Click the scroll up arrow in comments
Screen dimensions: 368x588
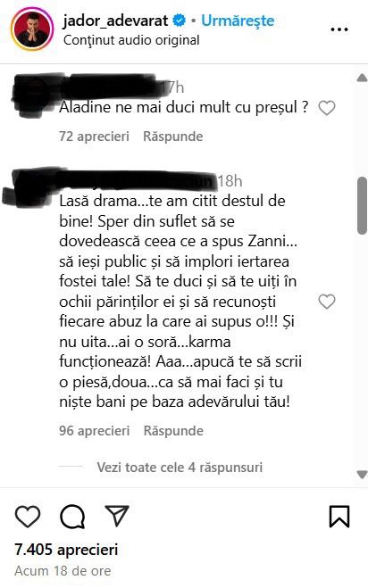click(x=362, y=78)
